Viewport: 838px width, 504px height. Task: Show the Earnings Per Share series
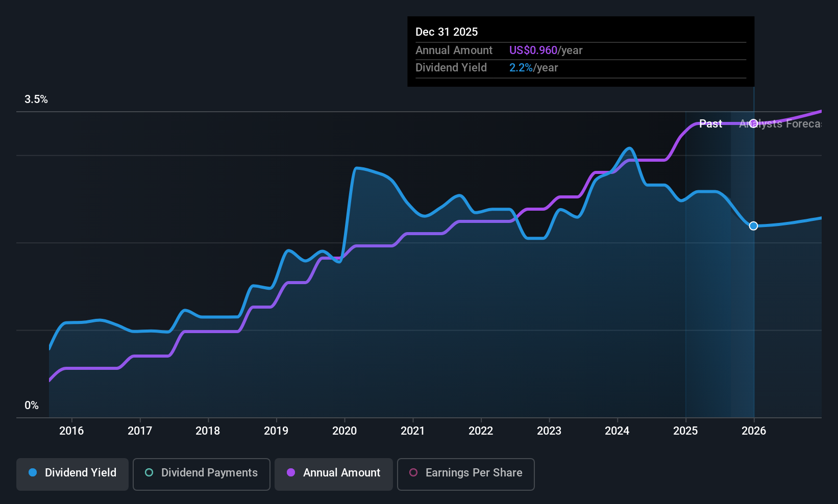coord(466,474)
